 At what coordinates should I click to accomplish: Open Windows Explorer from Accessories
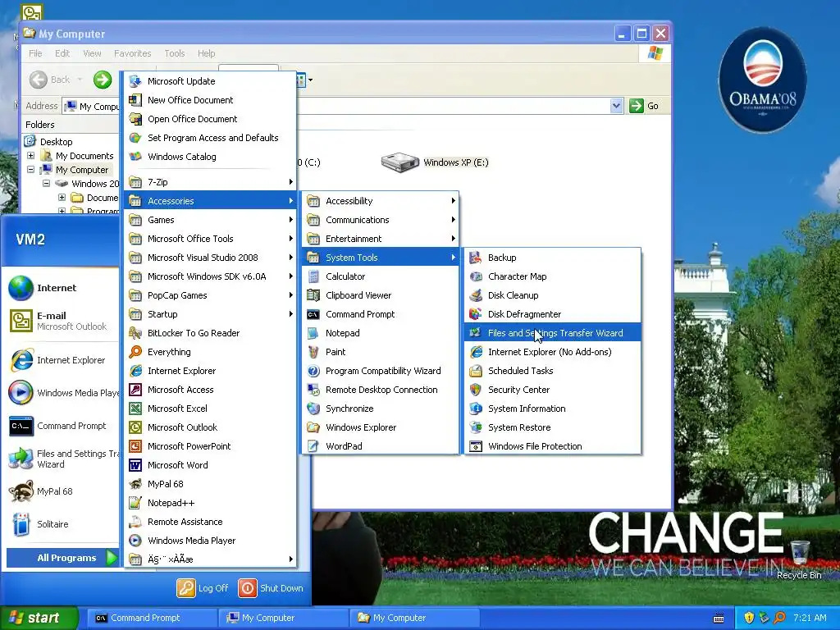pos(381,427)
